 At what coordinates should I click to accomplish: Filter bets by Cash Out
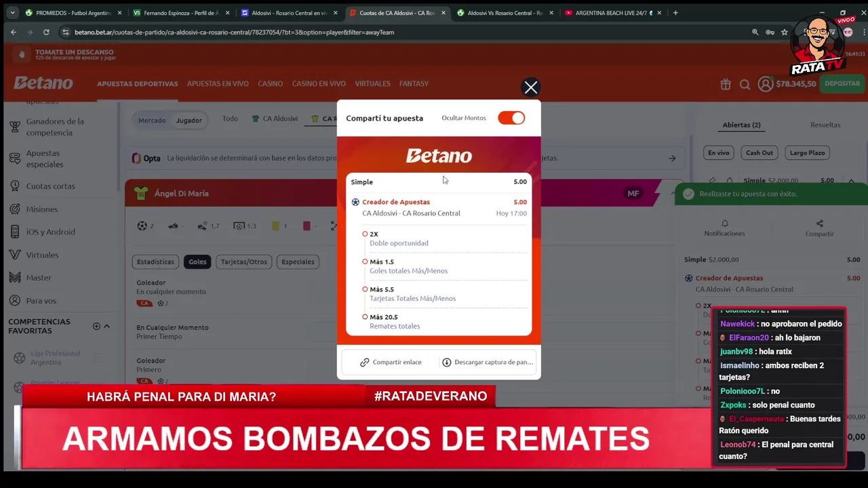coord(759,152)
